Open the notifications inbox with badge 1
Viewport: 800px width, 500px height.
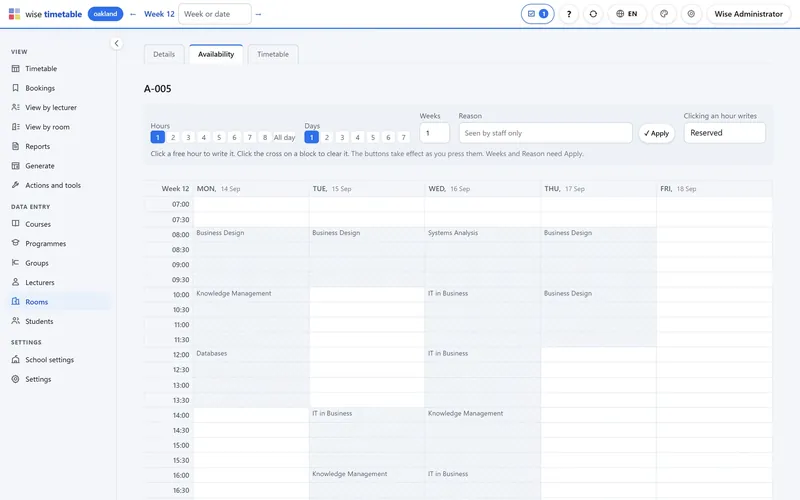pos(537,14)
